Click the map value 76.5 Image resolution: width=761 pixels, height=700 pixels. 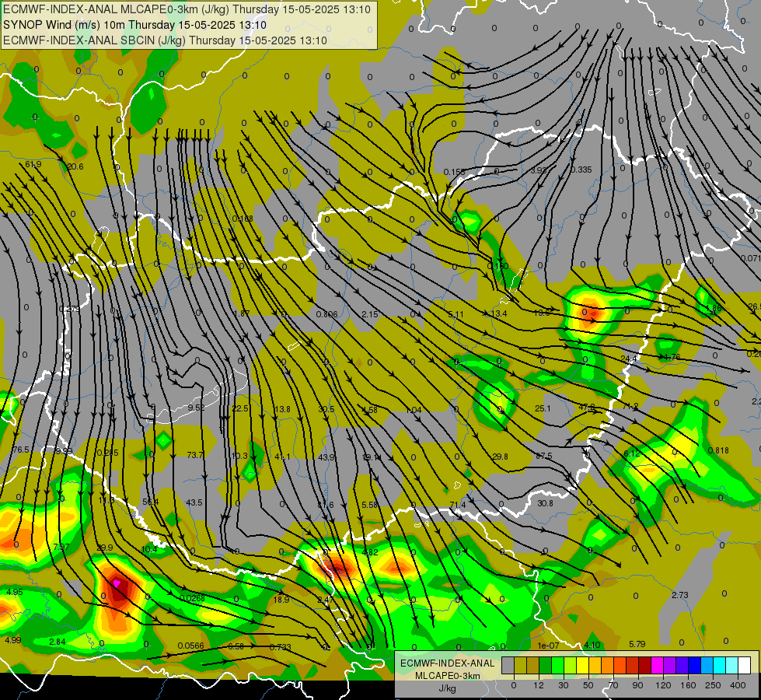(20, 450)
